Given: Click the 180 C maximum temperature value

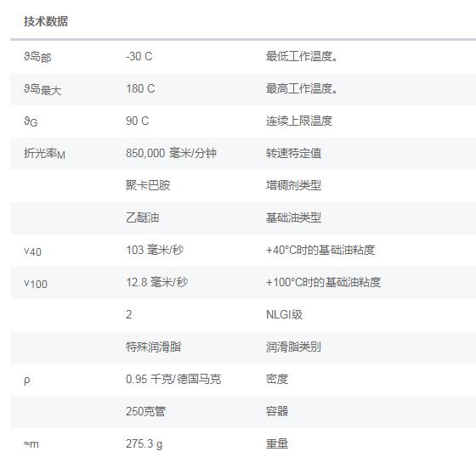Looking at the screenshot, I should coord(140,88).
